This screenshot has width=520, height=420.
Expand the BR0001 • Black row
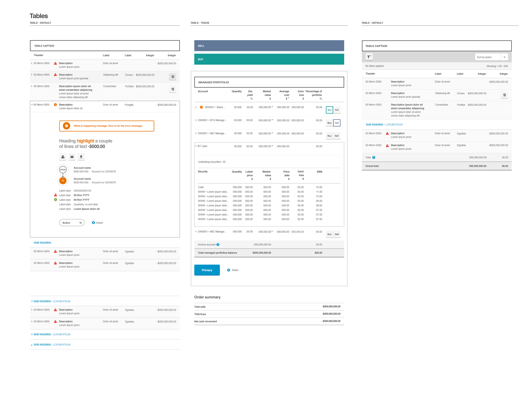click(196, 107)
